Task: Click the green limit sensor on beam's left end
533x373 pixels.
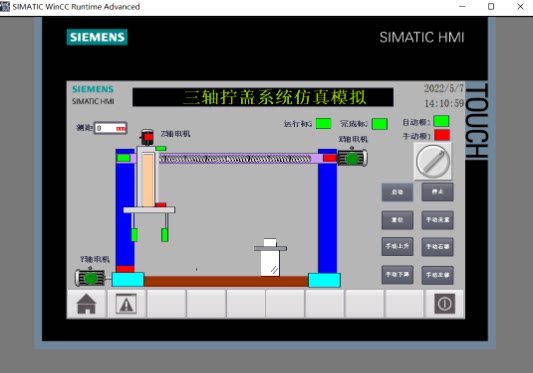Action: point(123,158)
